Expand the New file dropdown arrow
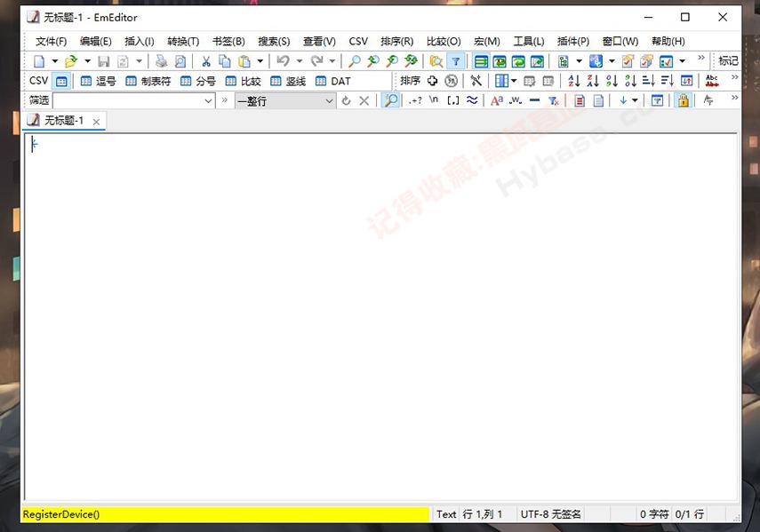Viewport: 760px width, 532px height. pyautogui.click(x=54, y=61)
